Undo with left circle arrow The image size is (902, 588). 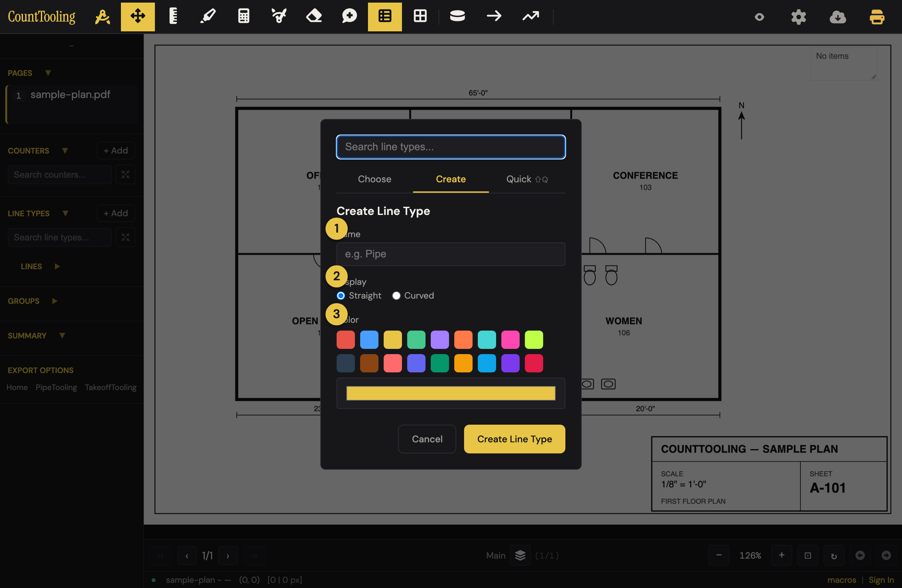860,555
